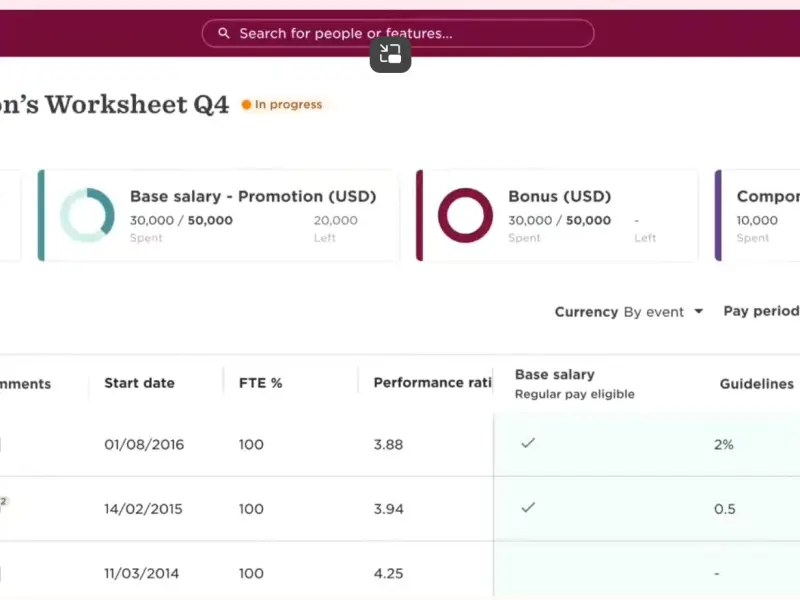Open the Base salary - Promotion budget card
The image size is (800, 600).
218,215
